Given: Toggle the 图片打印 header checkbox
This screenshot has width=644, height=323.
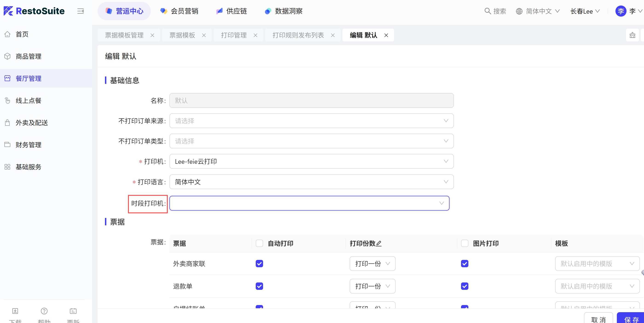Looking at the screenshot, I should [464, 243].
